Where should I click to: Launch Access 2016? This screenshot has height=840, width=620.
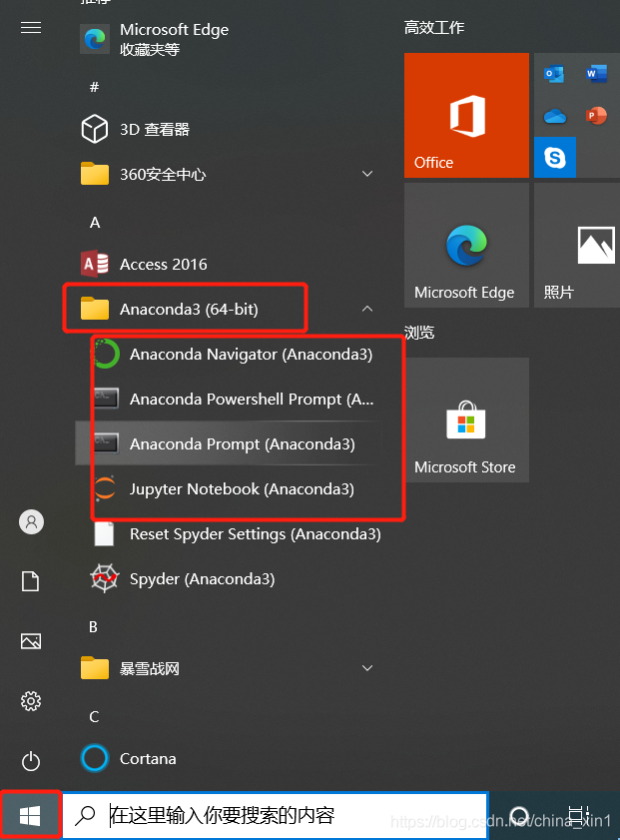click(x=230, y=264)
